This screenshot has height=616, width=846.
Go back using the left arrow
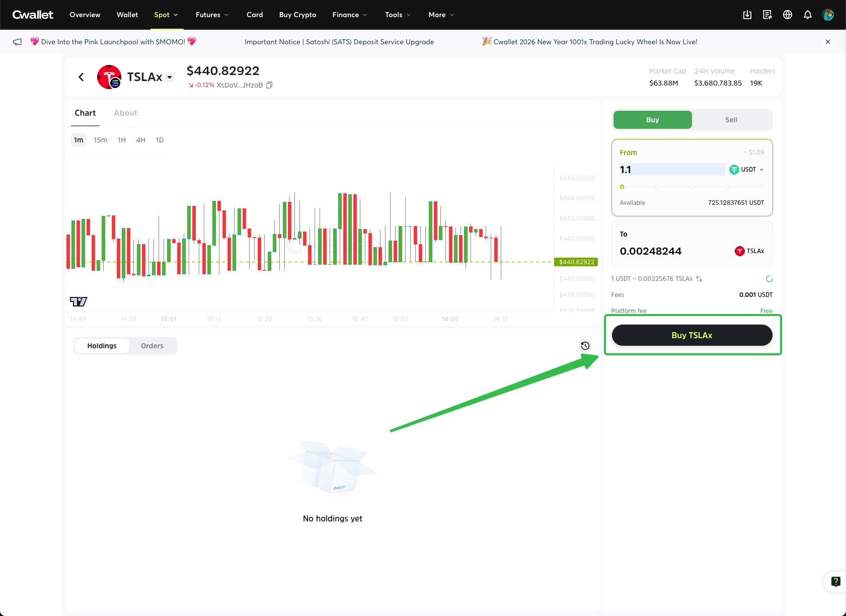(81, 77)
